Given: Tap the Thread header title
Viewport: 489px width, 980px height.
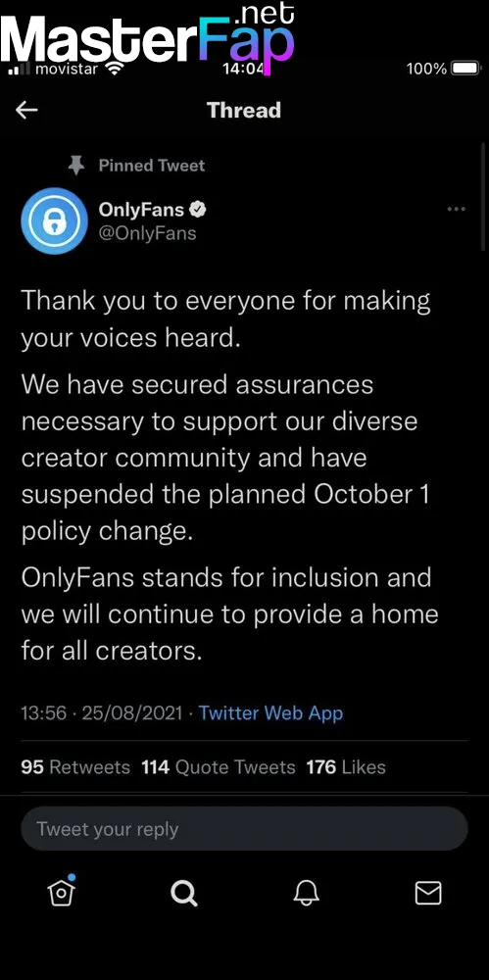Looking at the screenshot, I should [x=244, y=111].
